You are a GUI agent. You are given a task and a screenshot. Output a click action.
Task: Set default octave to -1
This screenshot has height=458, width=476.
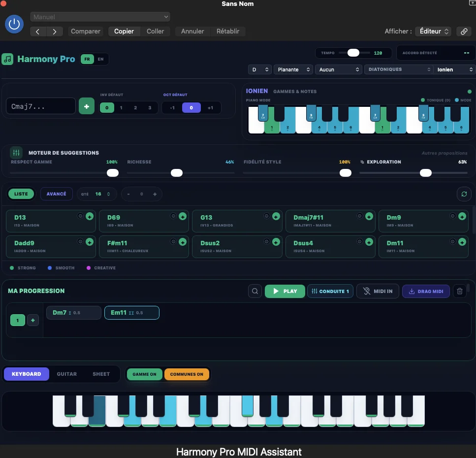[172, 107]
